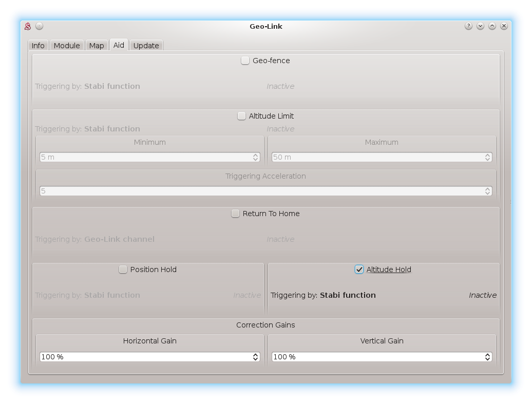Viewport: 532px width, 404px height.
Task: Minimize the Geo-Link window
Action: click(480, 26)
